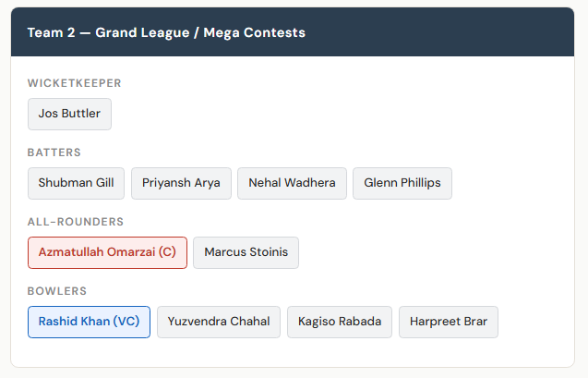Choose the Priyansh Arya chip
Screen dimensions: 588x378
181,183
